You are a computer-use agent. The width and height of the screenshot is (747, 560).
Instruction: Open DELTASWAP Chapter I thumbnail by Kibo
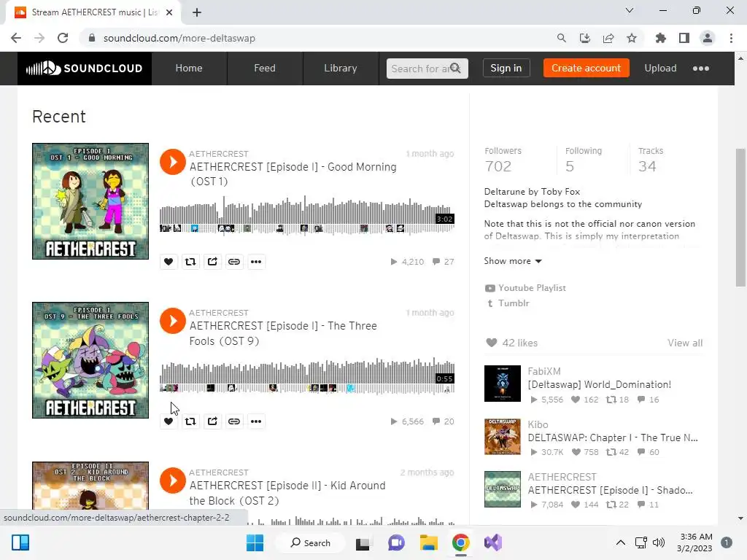(x=503, y=437)
